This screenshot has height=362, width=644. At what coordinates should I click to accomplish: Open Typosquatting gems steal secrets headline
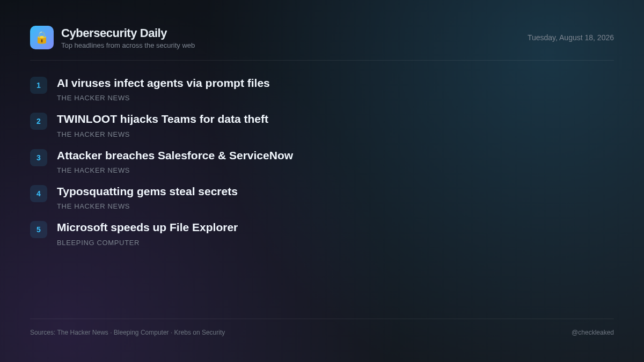tap(147, 191)
